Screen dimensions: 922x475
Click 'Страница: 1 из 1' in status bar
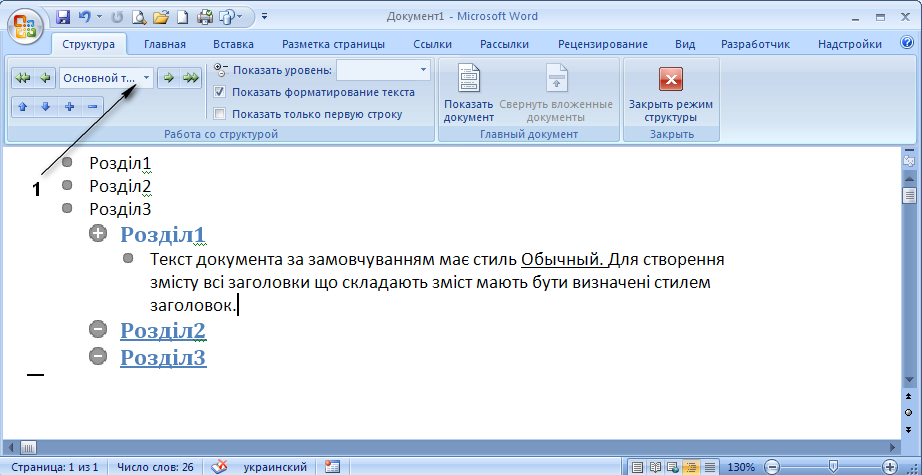pyautogui.click(x=55, y=467)
